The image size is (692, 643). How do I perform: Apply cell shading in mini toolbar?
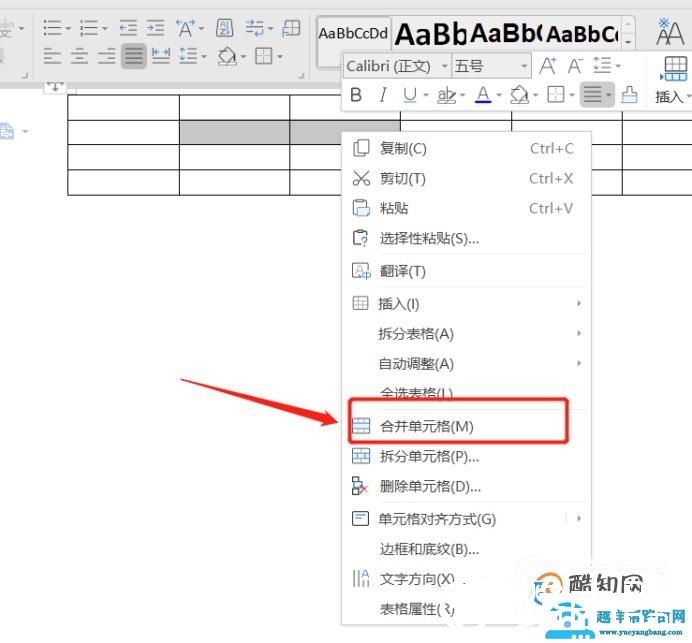point(519,94)
